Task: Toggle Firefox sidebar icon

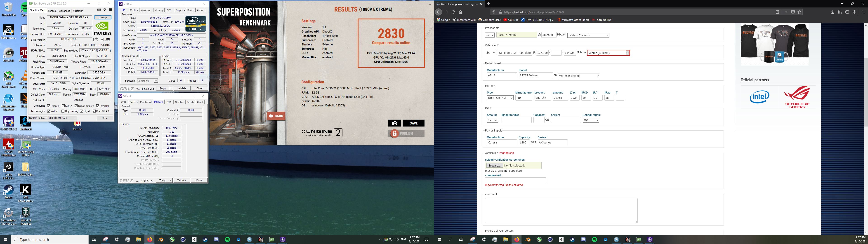Action: [847, 12]
